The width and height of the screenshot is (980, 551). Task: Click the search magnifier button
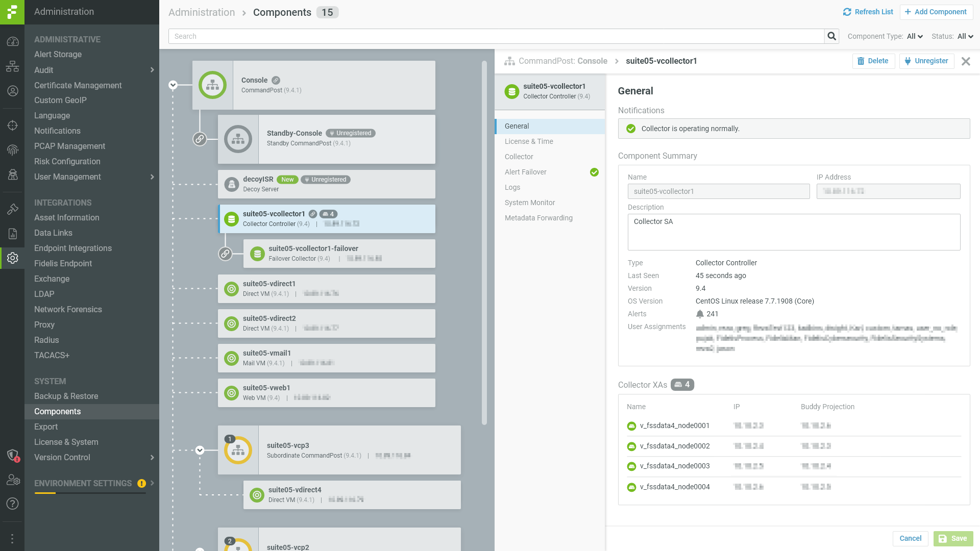831,36
